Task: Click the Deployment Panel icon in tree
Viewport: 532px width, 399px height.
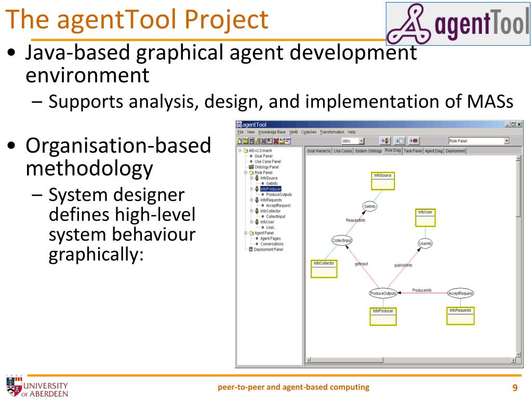Action: [x=251, y=249]
